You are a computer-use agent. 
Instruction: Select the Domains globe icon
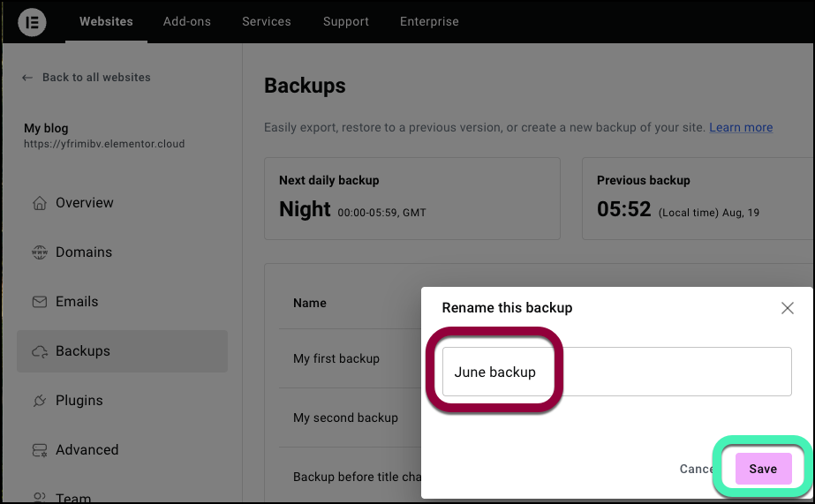(x=40, y=252)
